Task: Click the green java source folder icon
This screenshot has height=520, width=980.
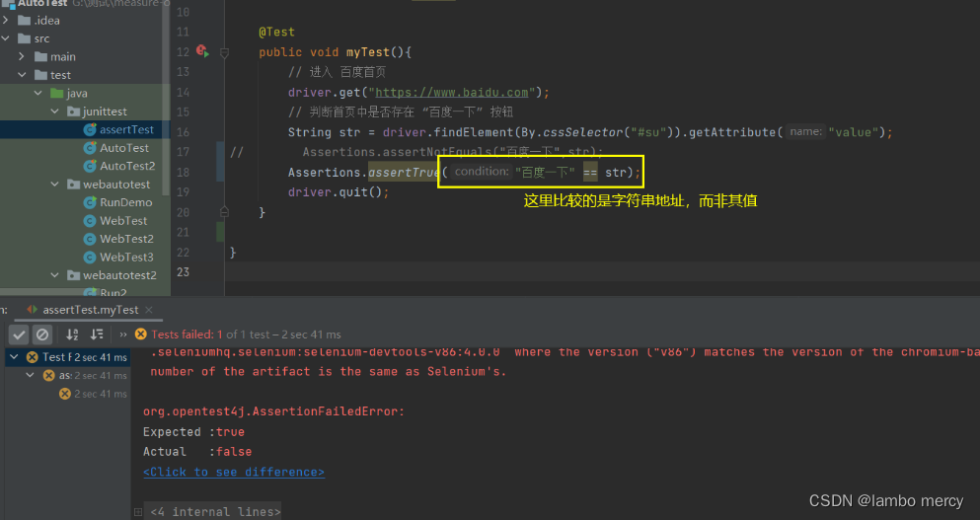Action: (57, 93)
